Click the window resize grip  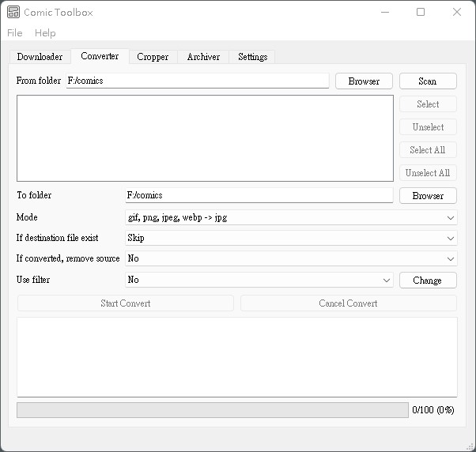point(470,446)
